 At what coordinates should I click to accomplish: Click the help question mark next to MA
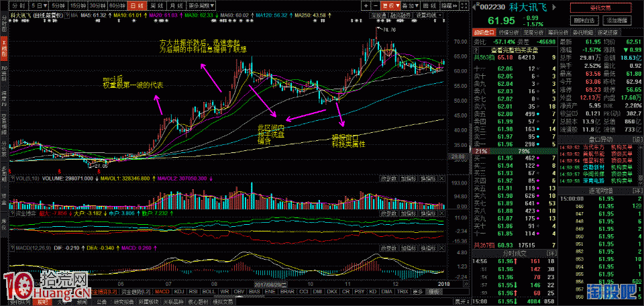point(68,15)
